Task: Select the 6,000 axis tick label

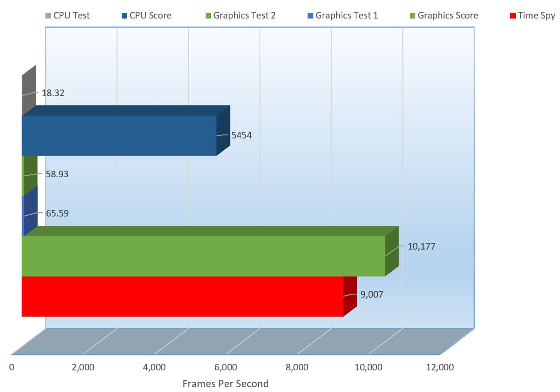Action: (x=225, y=367)
